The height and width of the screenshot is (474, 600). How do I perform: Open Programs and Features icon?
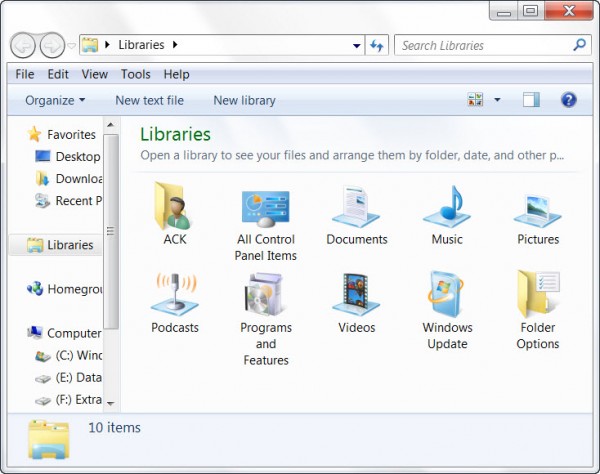click(x=266, y=318)
